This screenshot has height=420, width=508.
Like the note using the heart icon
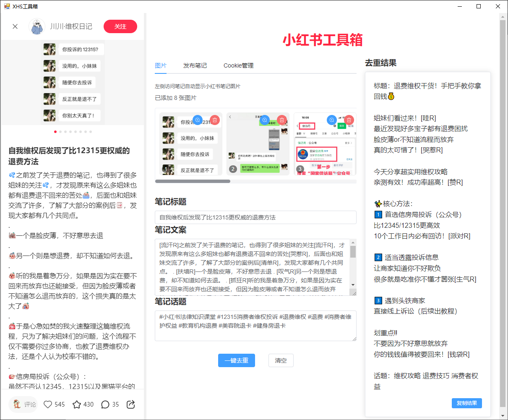point(48,404)
